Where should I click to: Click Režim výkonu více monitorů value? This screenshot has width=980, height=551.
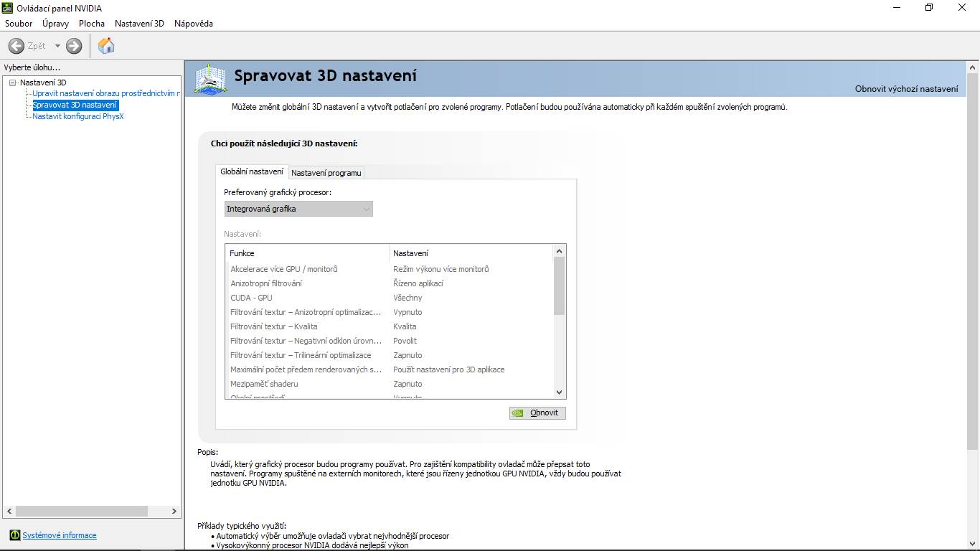(x=440, y=269)
